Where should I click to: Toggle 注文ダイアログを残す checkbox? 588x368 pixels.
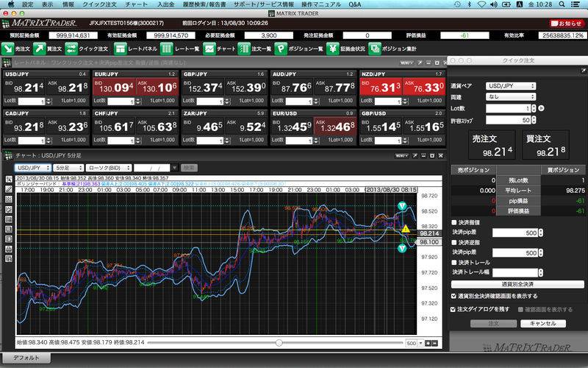pos(453,309)
